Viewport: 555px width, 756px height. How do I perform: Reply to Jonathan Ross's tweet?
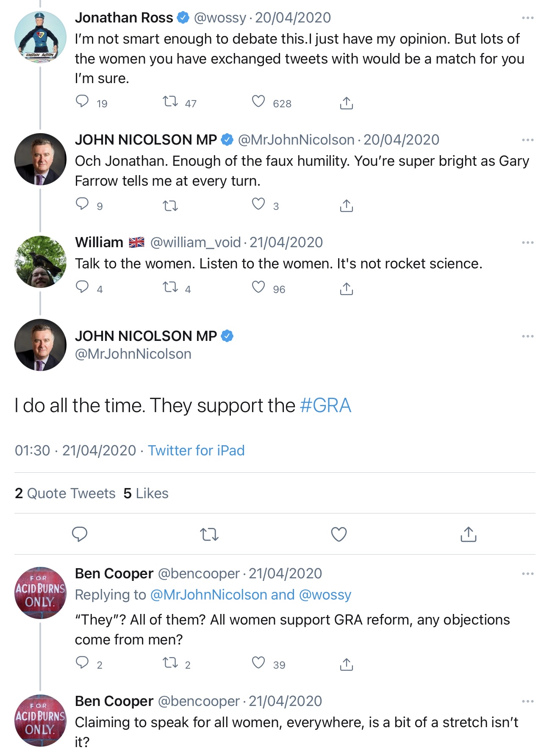(82, 102)
